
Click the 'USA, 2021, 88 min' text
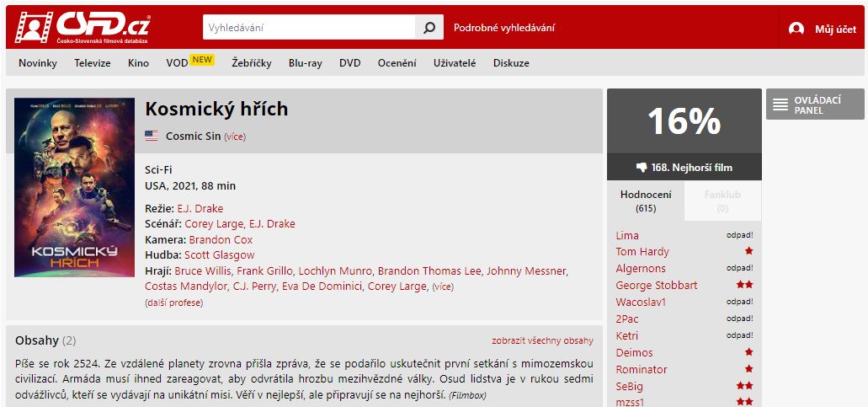coord(190,186)
